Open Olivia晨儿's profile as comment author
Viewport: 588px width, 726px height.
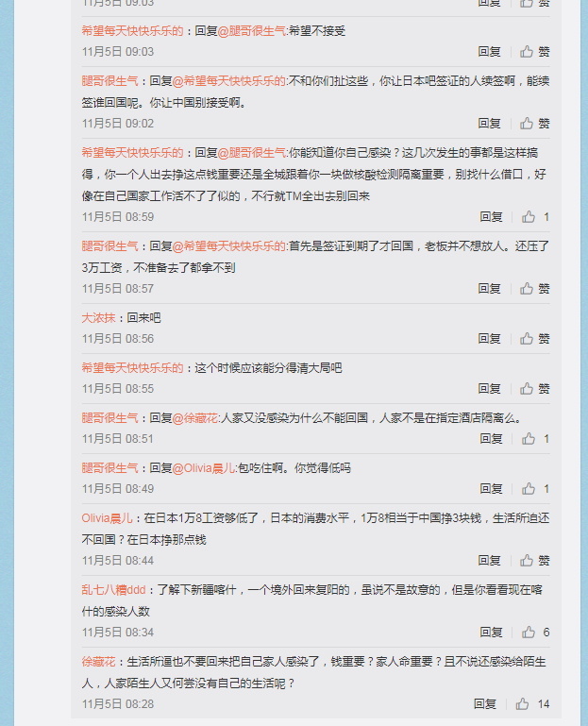pos(107,517)
